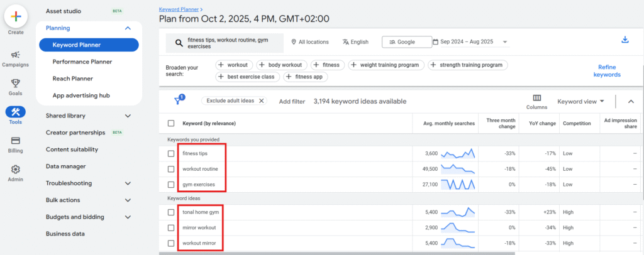
Task: Sort by YoY change column
Action: (543, 123)
